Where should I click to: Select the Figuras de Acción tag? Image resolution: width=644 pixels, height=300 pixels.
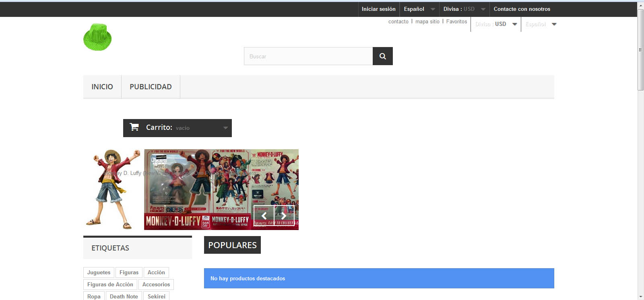click(x=110, y=284)
